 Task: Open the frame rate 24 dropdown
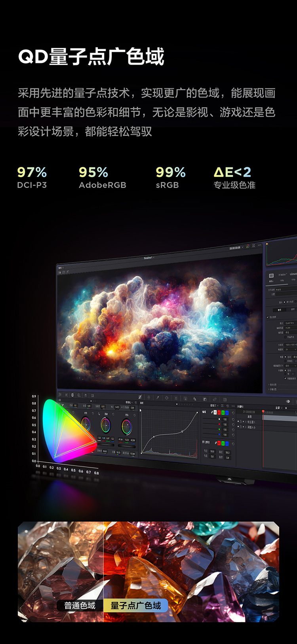[x=291, y=349]
